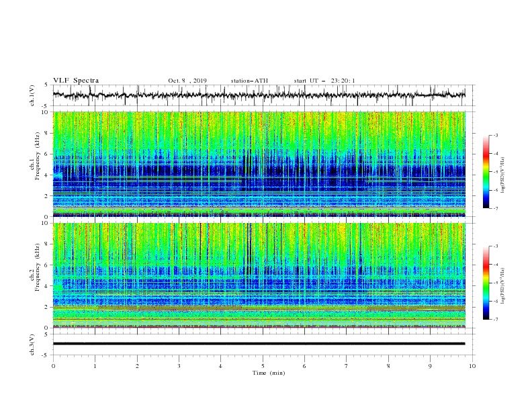Click the lower 'log(PSD)(V²/Hz)' colorbar label
532x411 pixels.
click(503, 285)
